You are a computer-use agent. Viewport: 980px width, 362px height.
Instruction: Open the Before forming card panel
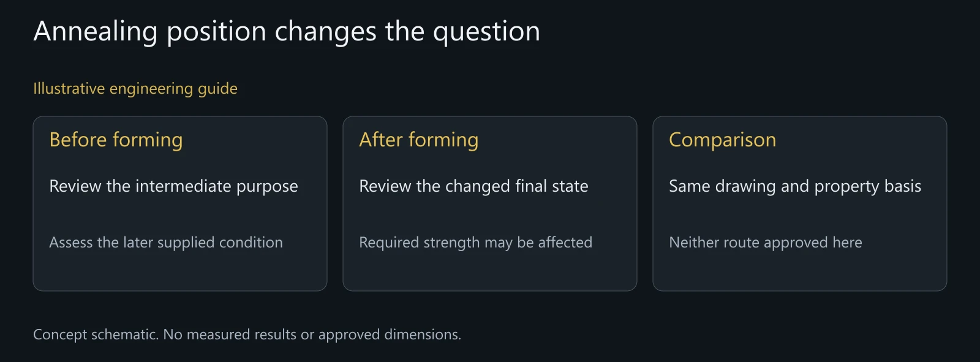pos(180,203)
